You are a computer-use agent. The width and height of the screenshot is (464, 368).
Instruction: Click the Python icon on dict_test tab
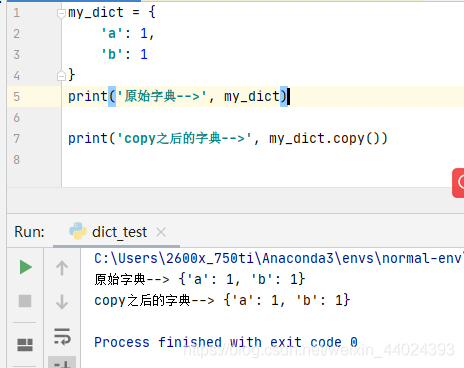(x=78, y=231)
